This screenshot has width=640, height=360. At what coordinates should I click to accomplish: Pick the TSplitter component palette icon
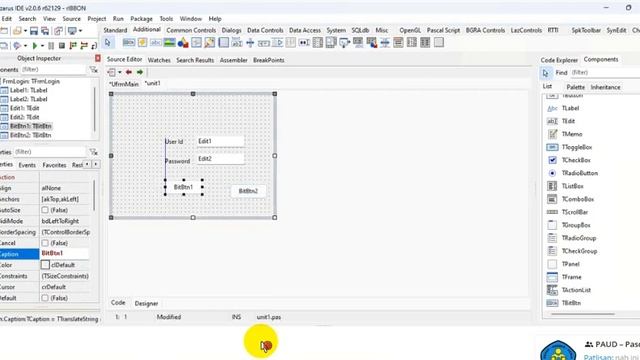pos(250,42)
